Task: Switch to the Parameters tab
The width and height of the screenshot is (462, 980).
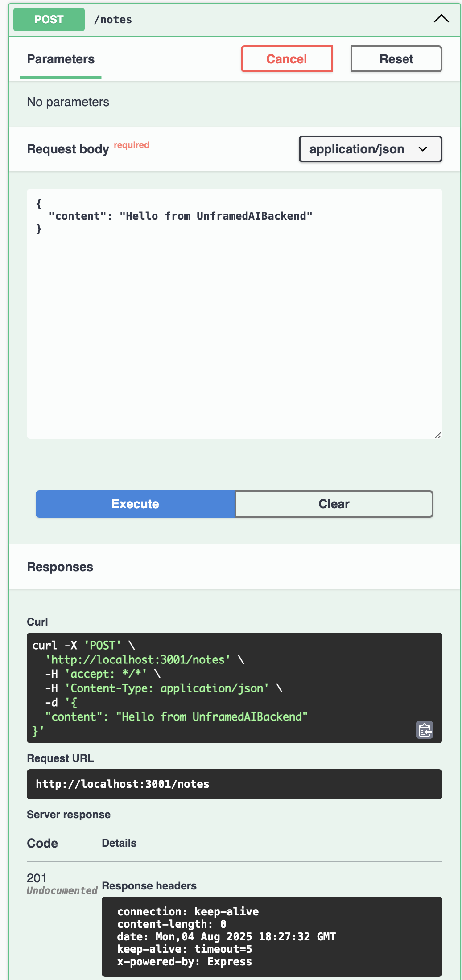Action: pos(61,59)
